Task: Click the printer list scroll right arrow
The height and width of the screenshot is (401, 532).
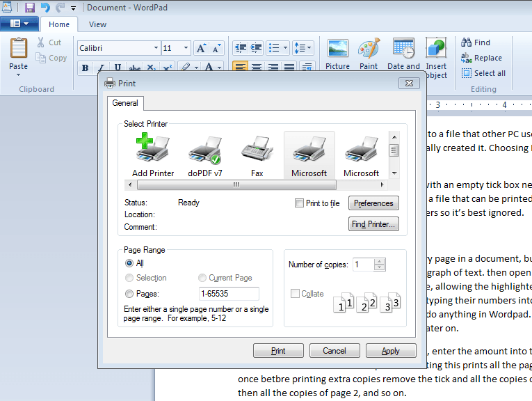Action: (x=382, y=184)
